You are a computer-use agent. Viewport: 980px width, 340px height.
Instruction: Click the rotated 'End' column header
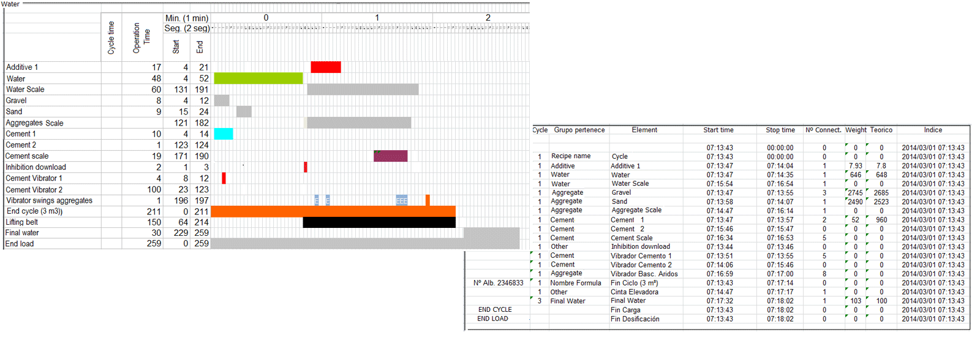coord(200,47)
